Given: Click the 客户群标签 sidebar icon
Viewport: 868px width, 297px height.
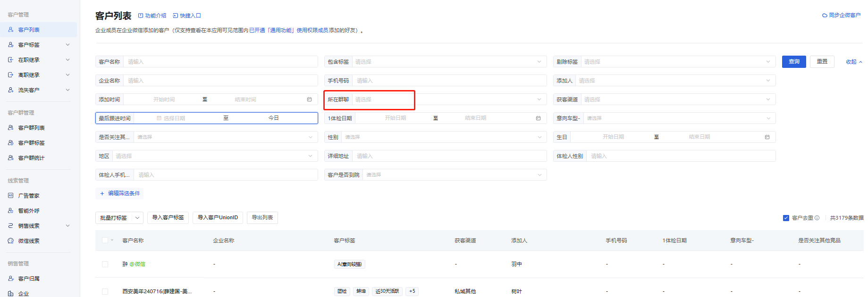Looking at the screenshot, I should (x=11, y=143).
